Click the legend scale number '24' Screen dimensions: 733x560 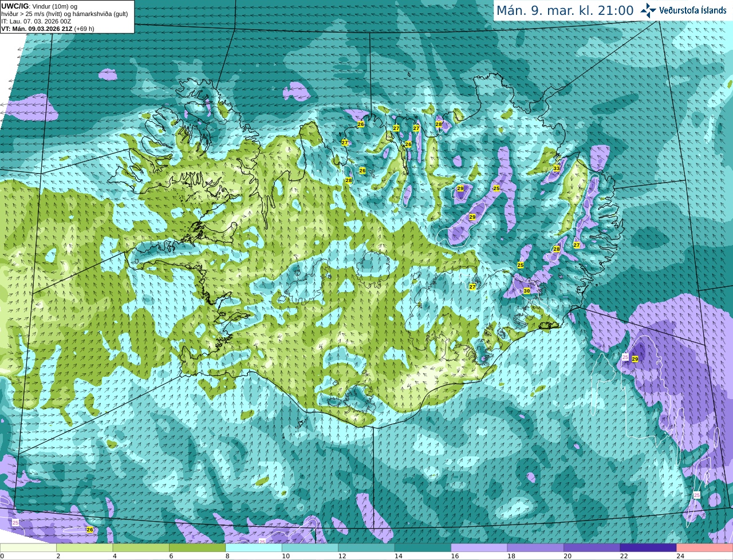680,556
